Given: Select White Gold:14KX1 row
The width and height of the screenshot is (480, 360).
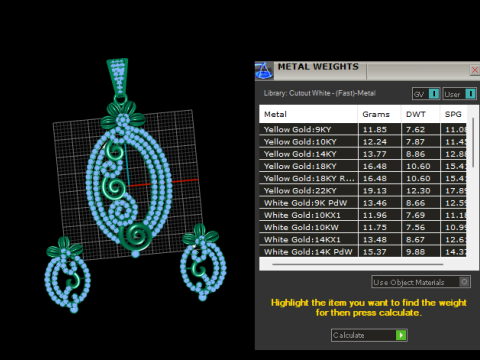Looking at the screenshot, I should [x=363, y=239].
